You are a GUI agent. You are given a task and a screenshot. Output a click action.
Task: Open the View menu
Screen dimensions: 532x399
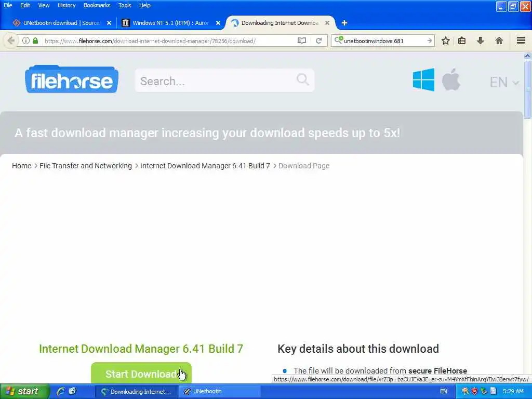pyautogui.click(x=44, y=5)
